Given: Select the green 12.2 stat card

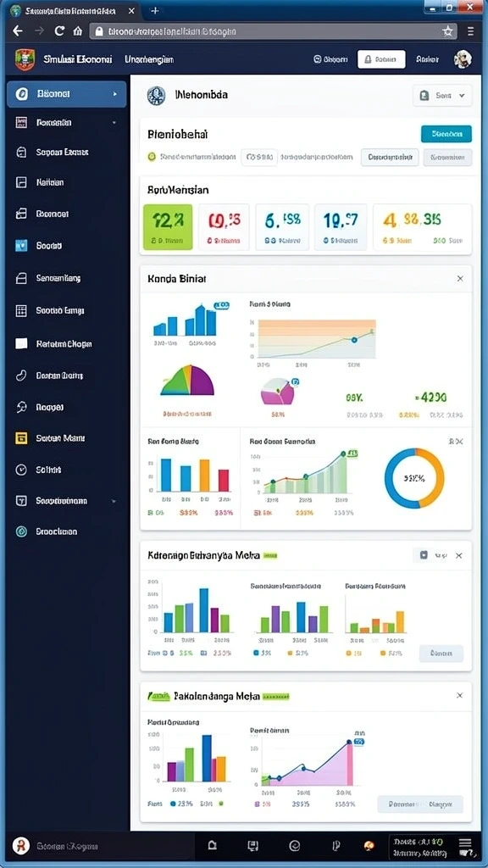Looking at the screenshot, I should tap(168, 227).
